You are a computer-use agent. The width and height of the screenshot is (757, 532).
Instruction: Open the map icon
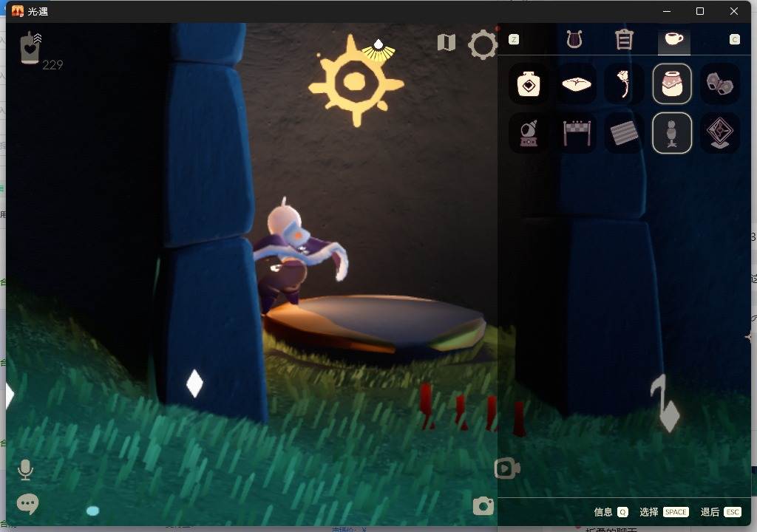pyautogui.click(x=446, y=42)
